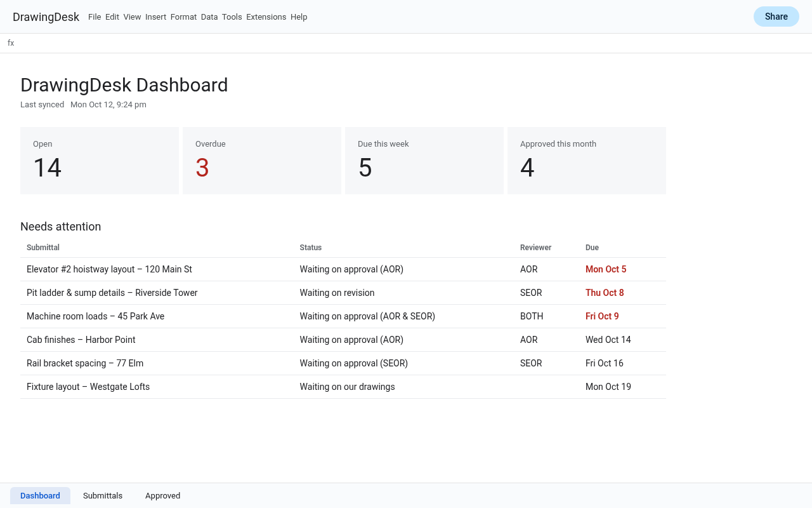Image resolution: width=812 pixels, height=508 pixels.
Task: Open the Help menu
Action: pyautogui.click(x=299, y=17)
